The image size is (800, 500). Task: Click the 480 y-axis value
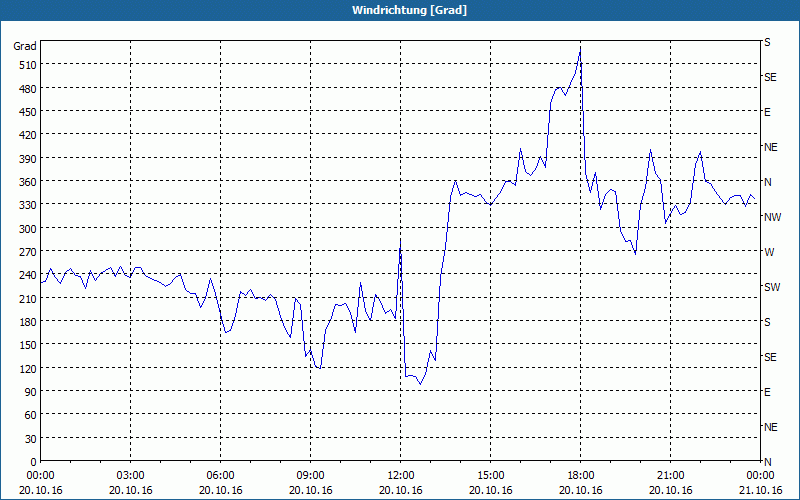[28, 89]
